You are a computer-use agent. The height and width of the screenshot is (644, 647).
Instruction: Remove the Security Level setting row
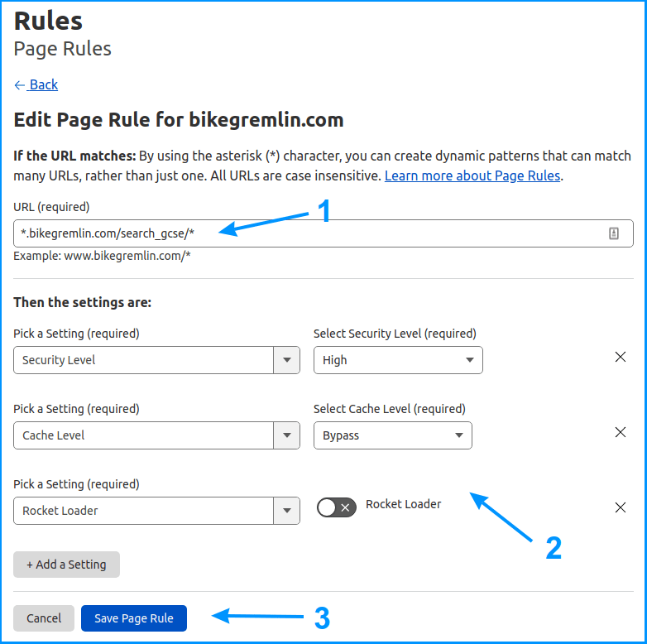621,357
